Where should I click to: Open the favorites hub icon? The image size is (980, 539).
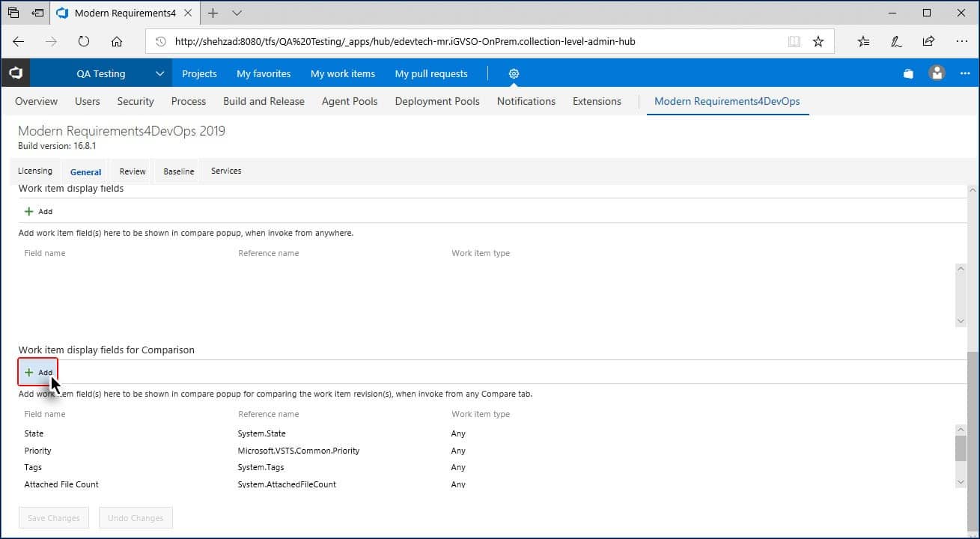pos(864,42)
